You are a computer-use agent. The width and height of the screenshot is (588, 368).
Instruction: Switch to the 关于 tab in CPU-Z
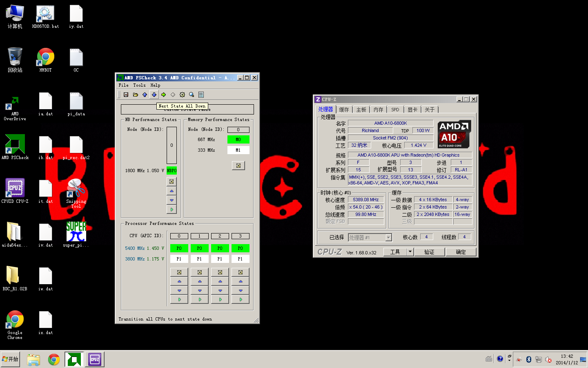[430, 110]
